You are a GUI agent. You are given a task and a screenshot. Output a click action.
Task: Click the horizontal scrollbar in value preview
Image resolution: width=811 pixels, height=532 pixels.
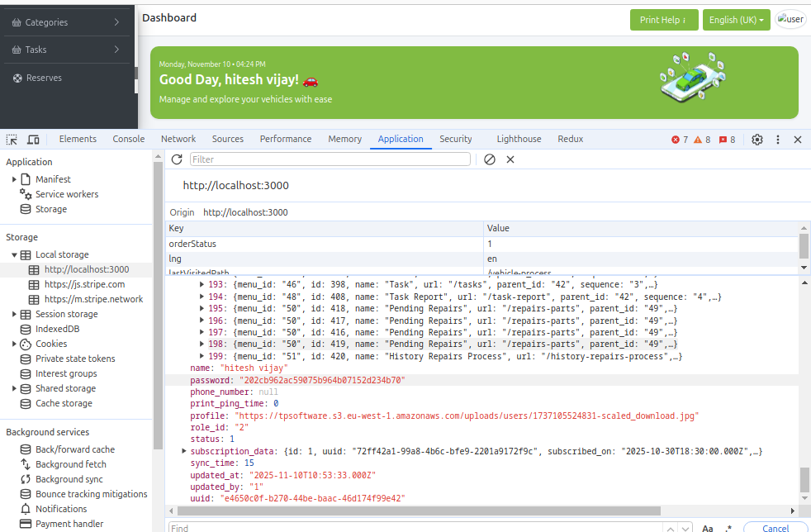pyautogui.click(x=419, y=511)
